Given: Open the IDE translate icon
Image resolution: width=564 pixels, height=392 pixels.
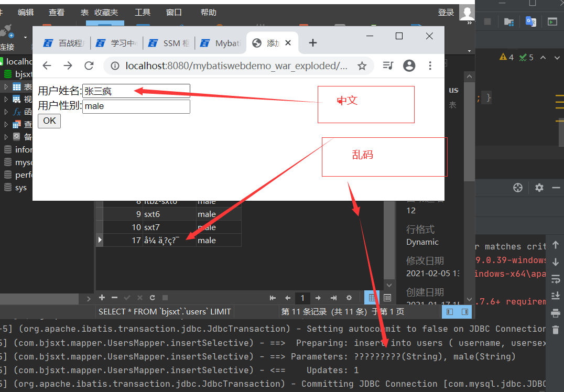Looking at the screenshot, I should 530,21.
